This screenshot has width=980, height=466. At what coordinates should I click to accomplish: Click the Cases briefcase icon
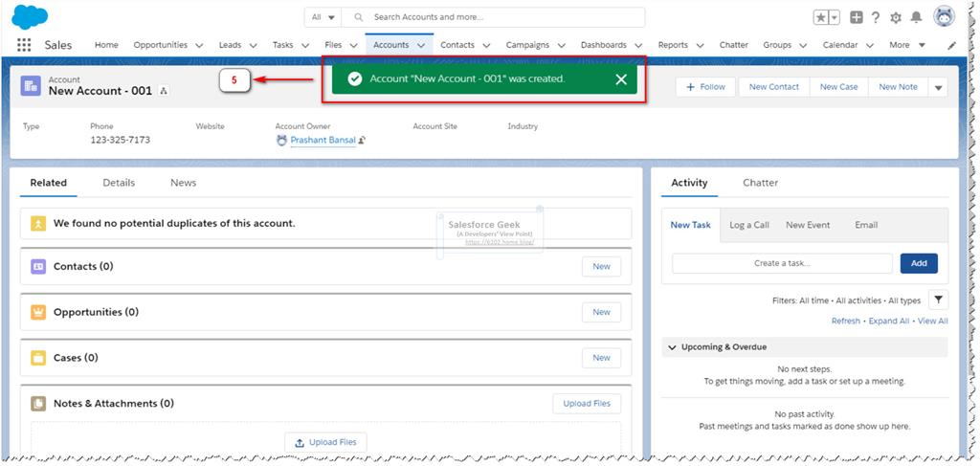[x=38, y=358]
